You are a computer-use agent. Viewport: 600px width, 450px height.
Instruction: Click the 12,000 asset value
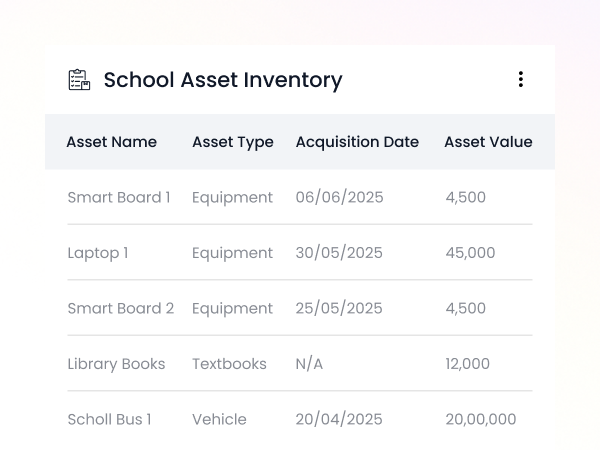[x=468, y=364]
